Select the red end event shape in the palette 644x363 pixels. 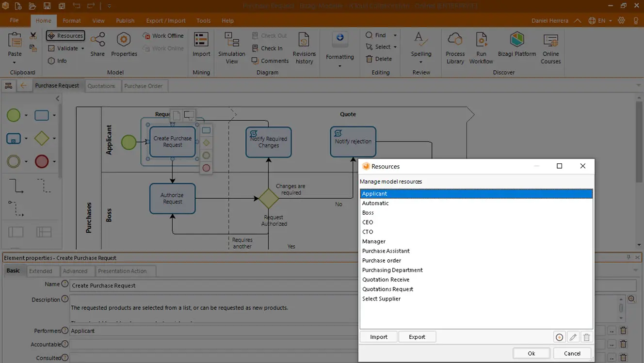42,161
